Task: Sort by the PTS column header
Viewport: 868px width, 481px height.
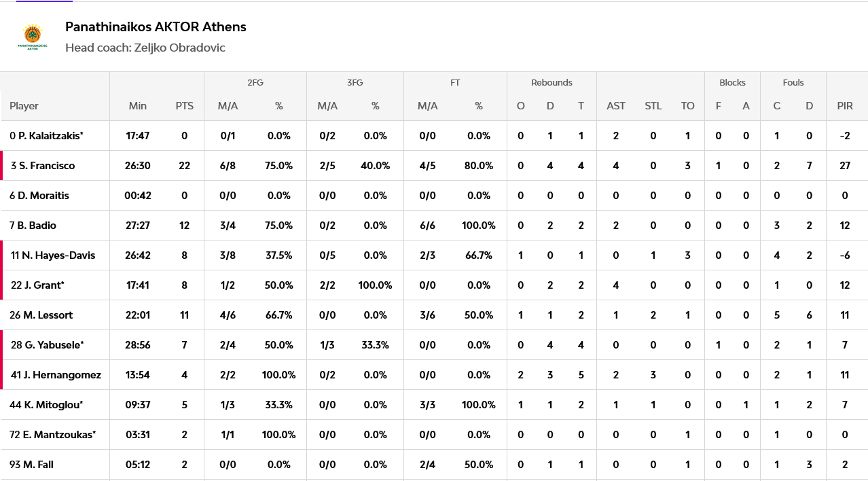Action: 184,106
